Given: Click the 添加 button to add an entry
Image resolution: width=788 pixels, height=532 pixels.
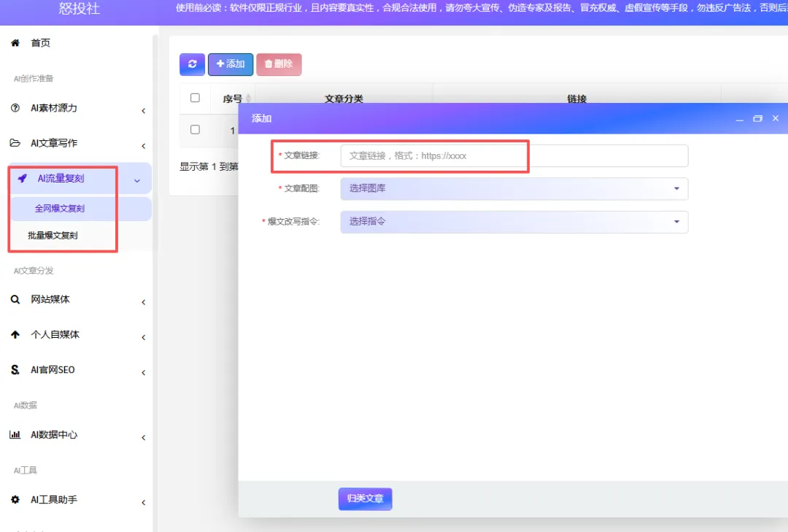Looking at the screenshot, I should [x=230, y=64].
